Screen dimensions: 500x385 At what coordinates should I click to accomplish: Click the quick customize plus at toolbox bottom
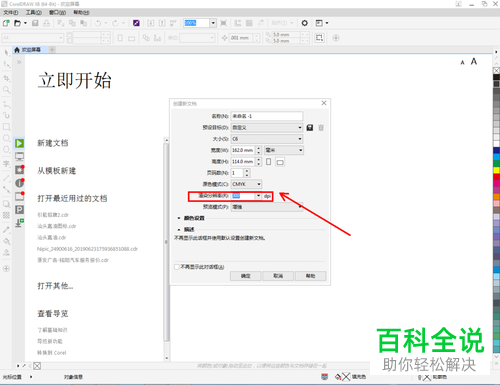tap(6, 269)
